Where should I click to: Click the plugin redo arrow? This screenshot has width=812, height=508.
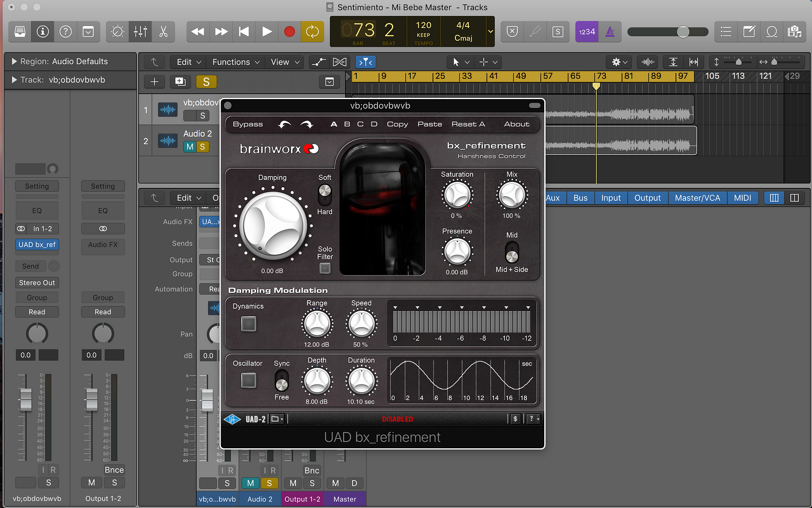[307, 125]
